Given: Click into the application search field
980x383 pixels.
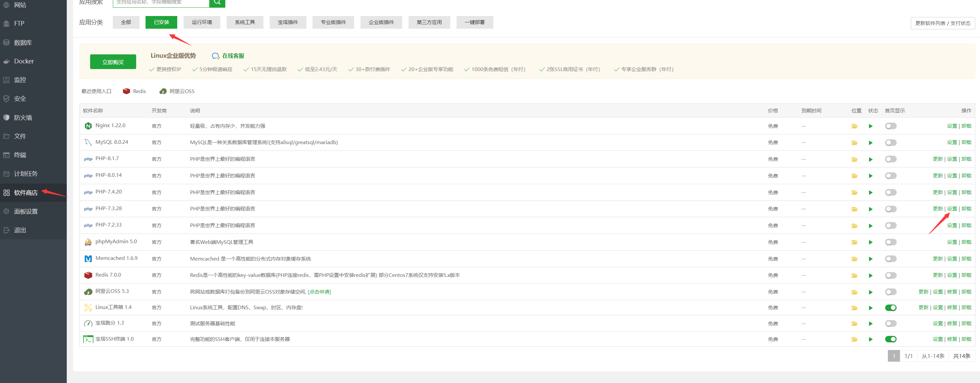Looking at the screenshot, I should (x=161, y=3).
